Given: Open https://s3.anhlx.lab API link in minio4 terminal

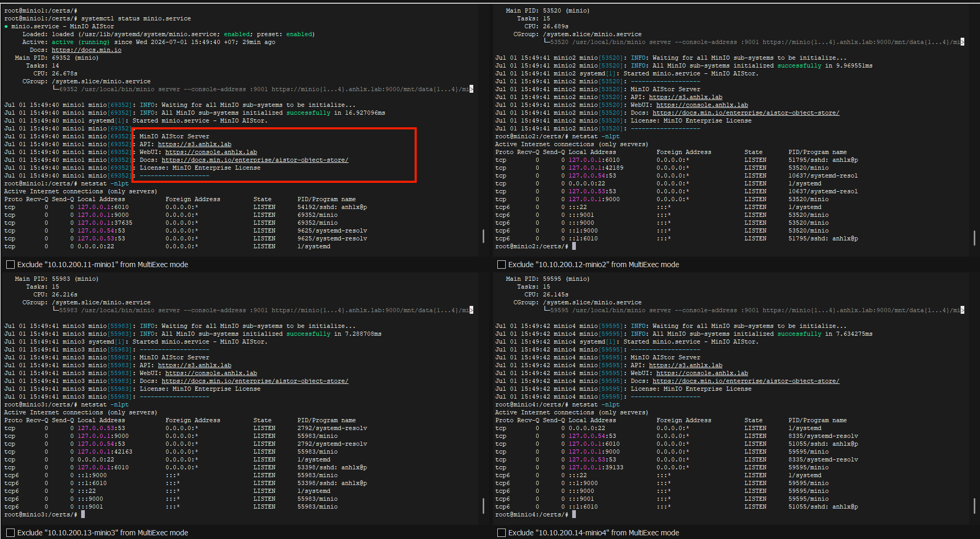Looking at the screenshot, I should 685,366.
